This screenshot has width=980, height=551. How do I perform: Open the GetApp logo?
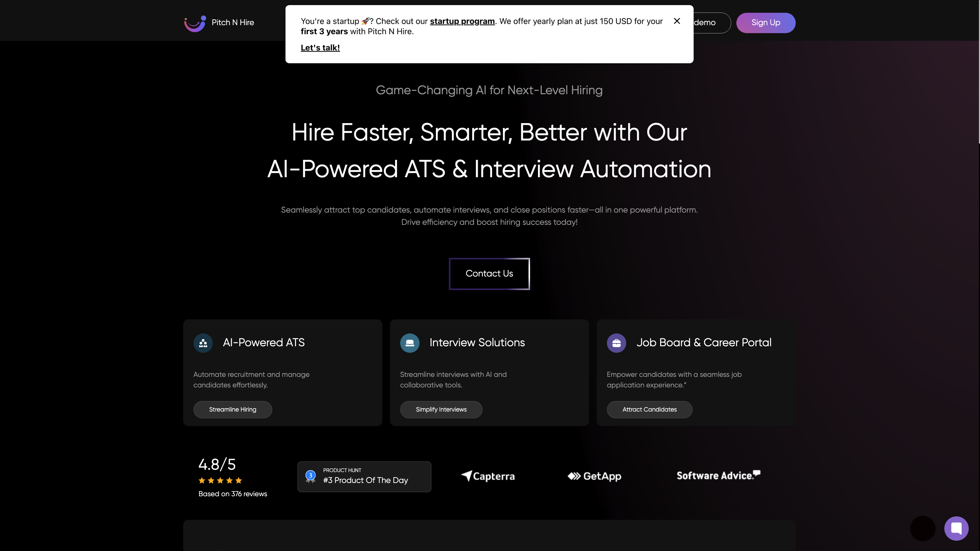(x=594, y=476)
